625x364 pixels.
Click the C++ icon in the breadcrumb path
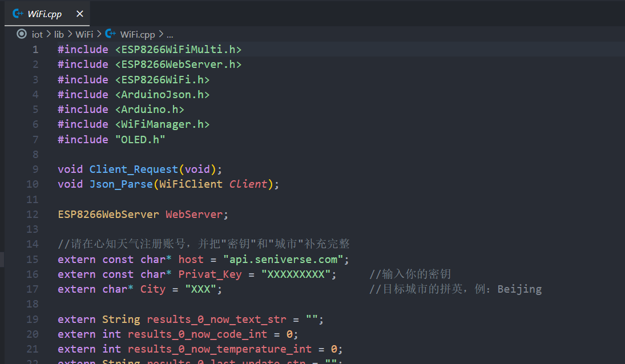pyautogui.click(x=110, y=34)
